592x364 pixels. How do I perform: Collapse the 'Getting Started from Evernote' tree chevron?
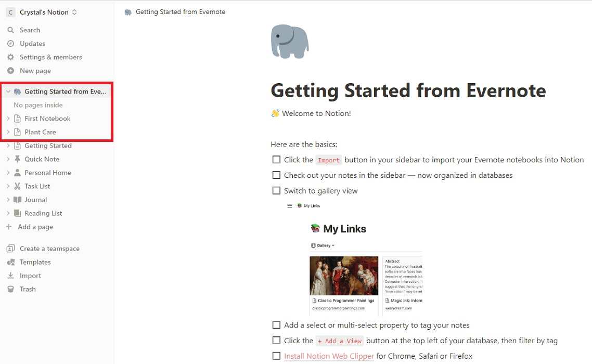8,91
